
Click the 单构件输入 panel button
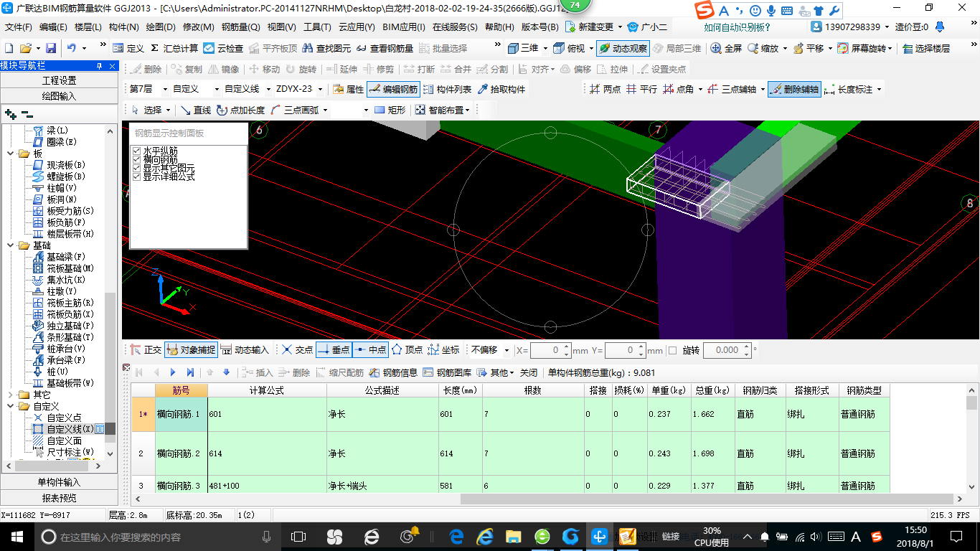click(59, 482)
